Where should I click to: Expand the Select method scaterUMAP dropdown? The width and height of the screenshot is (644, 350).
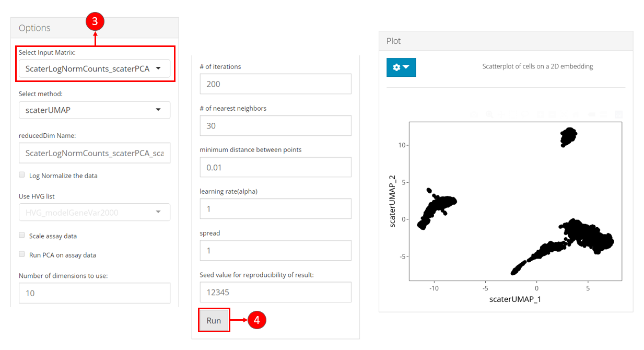(95, 110)
